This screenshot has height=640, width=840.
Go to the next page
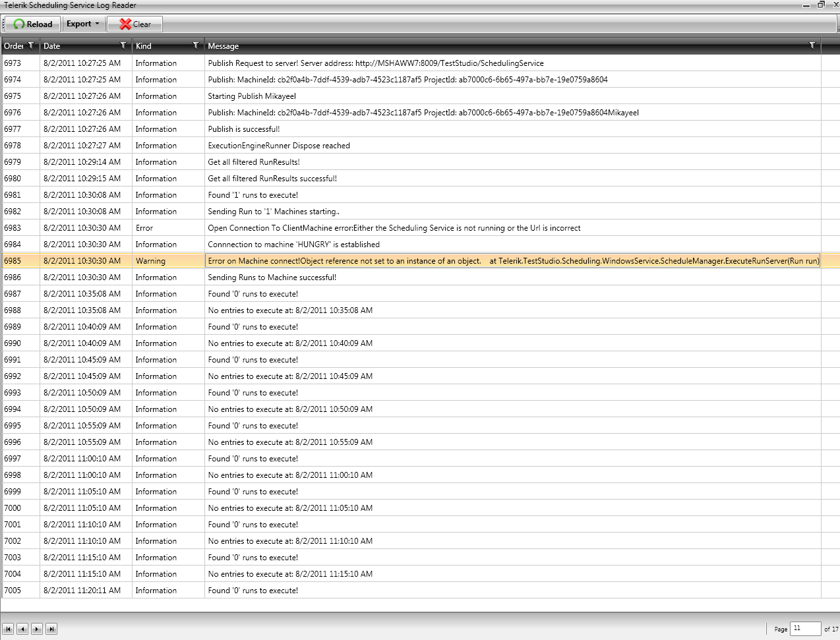pos(37,629)
